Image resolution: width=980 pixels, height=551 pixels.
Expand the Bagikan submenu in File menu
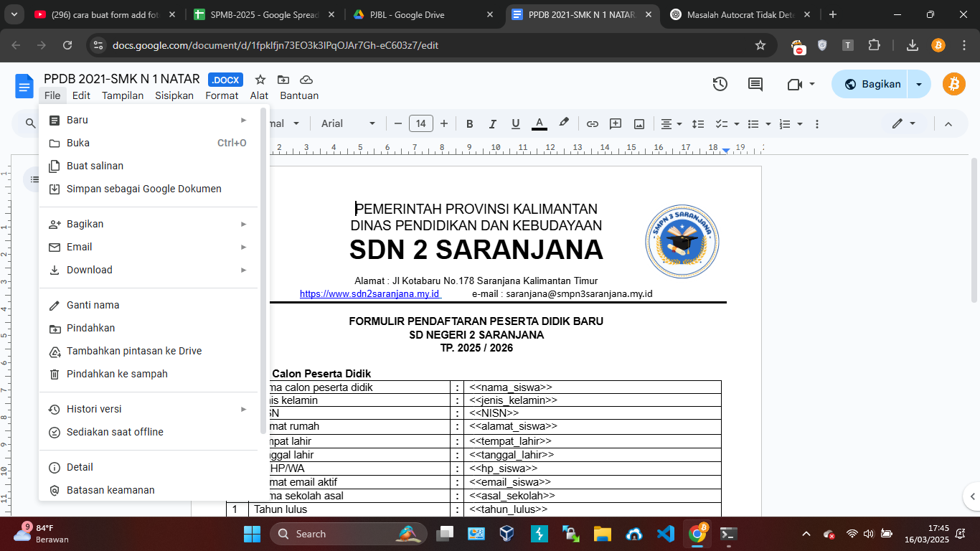(x=149, y=224)
